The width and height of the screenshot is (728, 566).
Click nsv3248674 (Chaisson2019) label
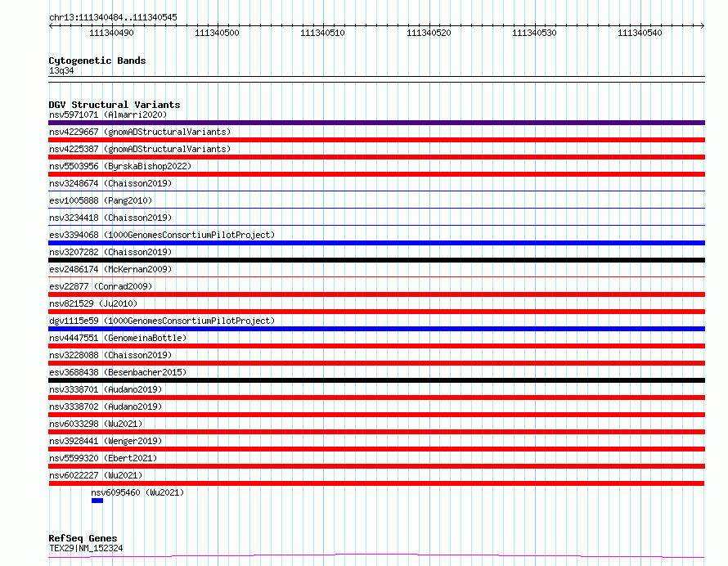[x=110, y=183]
